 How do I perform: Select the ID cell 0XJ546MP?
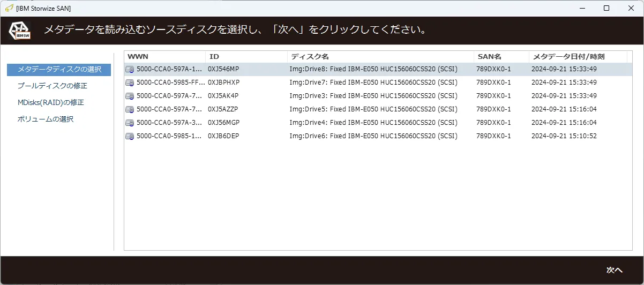223,69
